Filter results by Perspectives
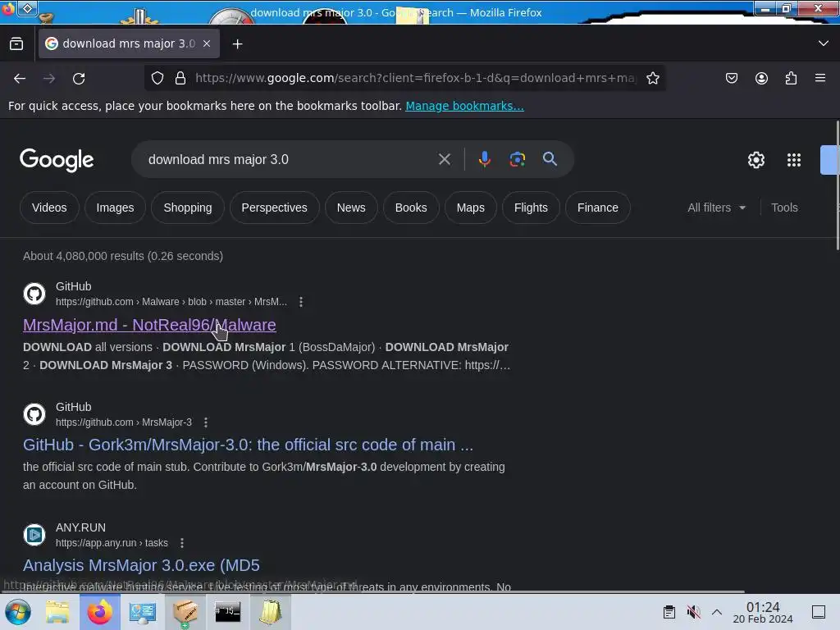840x630 pixels. 274,208
